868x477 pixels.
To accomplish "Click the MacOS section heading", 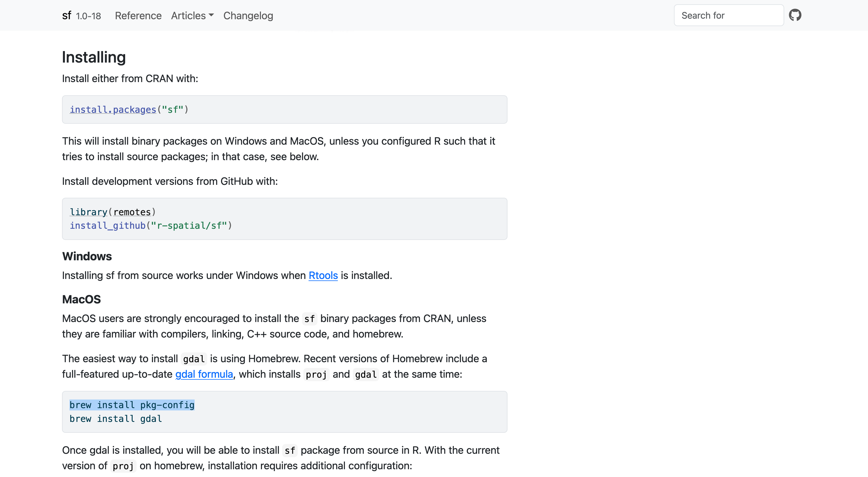I will pos(81,299).
